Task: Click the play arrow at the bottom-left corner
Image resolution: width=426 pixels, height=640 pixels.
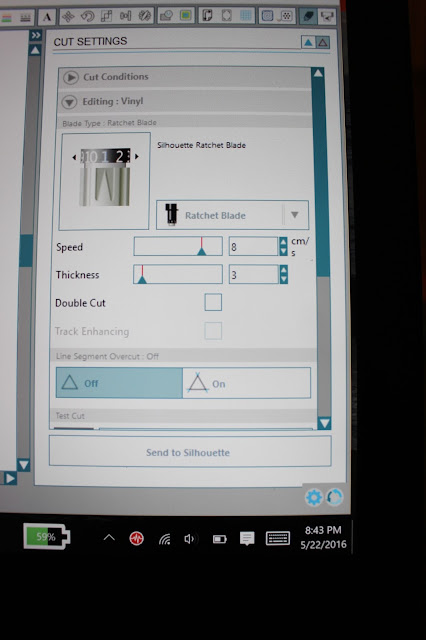Action: point(10,478)
